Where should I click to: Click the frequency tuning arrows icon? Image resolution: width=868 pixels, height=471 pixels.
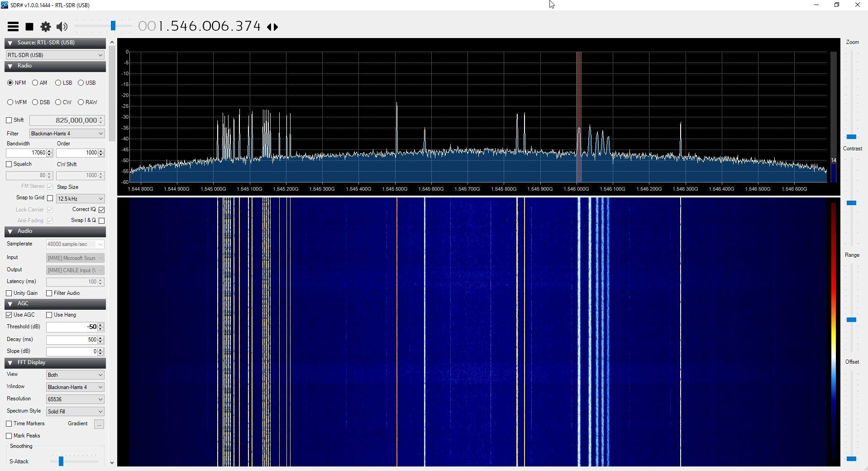point(272,27)
